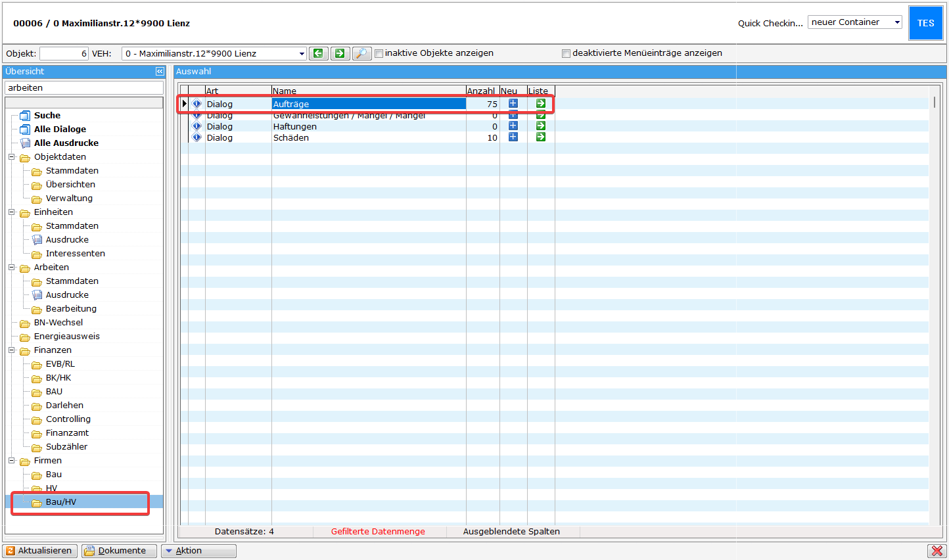949x560 pixels.
Task: Click the red X close icon bottom right
Action: (936, 551)
